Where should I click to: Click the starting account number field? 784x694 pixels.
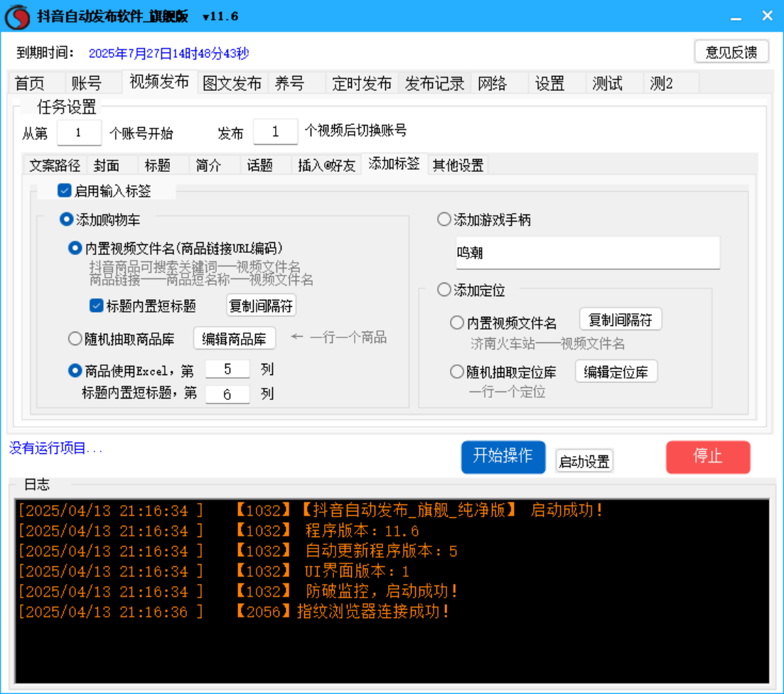point(79,132)
